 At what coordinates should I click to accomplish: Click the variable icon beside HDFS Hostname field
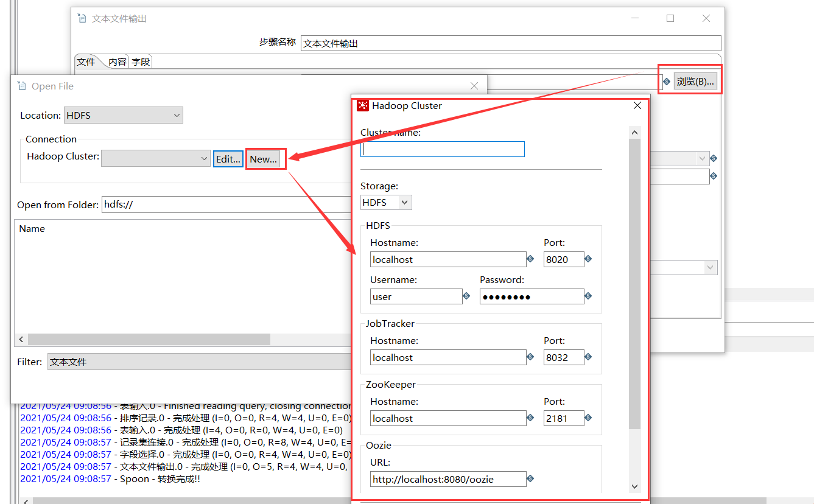[x=530, y=259]
